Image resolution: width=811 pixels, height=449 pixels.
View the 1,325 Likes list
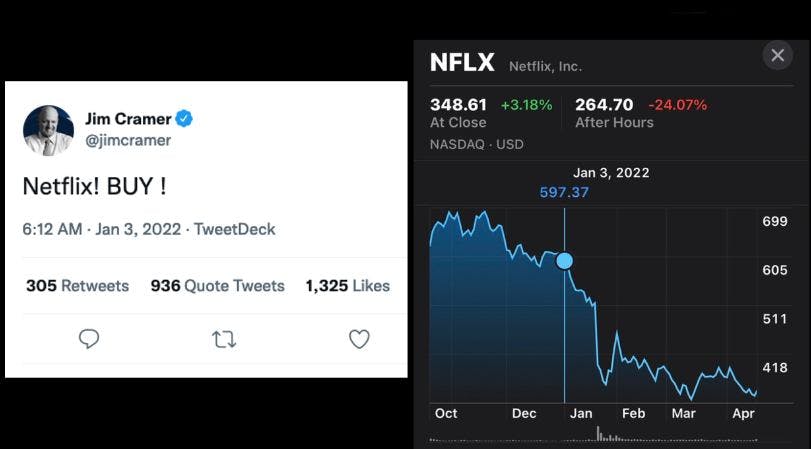(x=347, y=286)
